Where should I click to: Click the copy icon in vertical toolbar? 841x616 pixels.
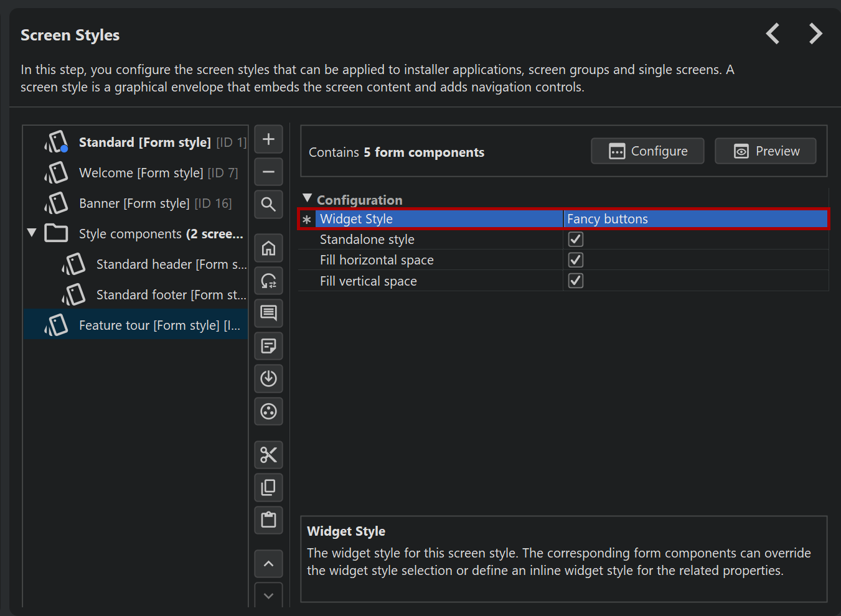point(268,487)
